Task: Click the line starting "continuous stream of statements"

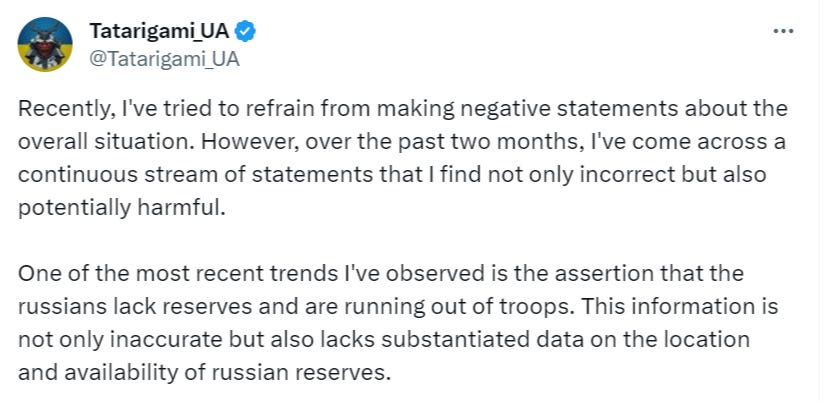Action: click(x=392, y=175)
